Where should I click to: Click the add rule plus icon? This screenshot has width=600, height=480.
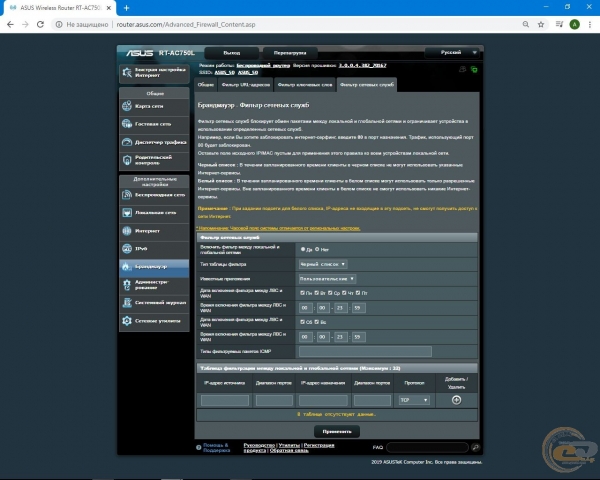[456, 400]
